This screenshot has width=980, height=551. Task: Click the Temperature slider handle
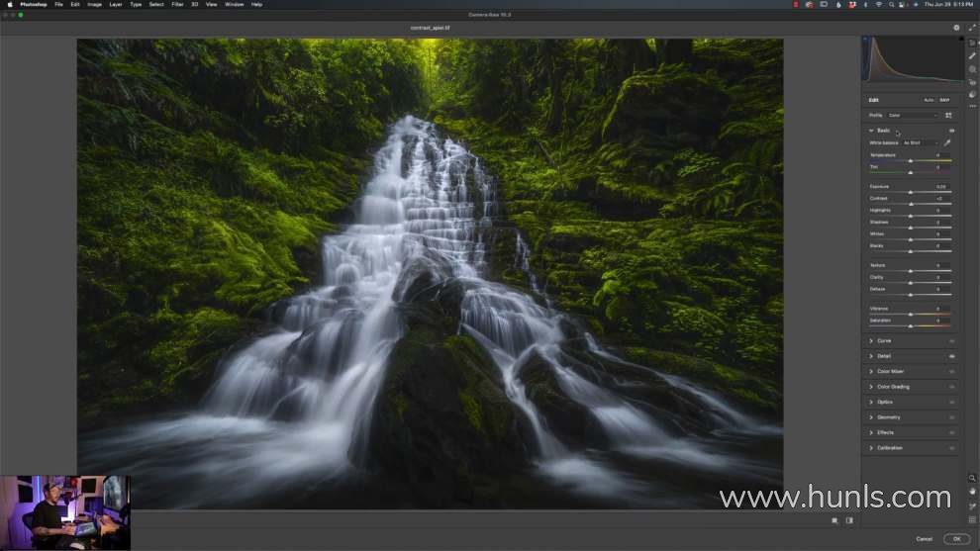[911, 161]
